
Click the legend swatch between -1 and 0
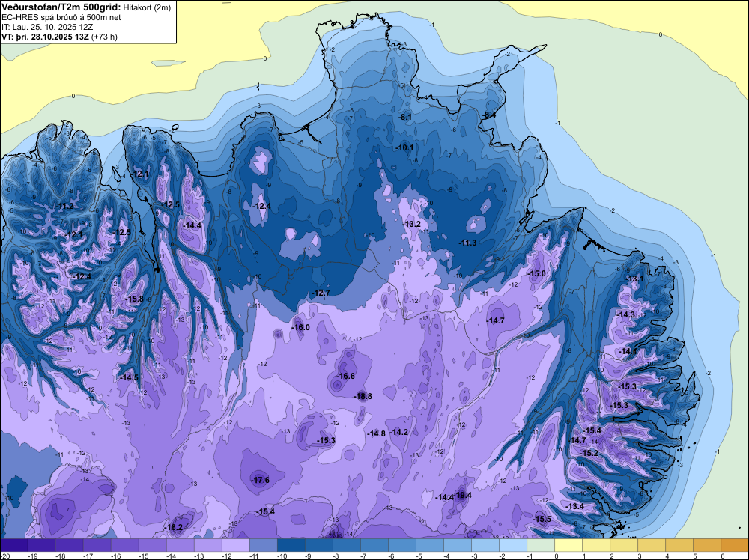click(x=541, y=544)
